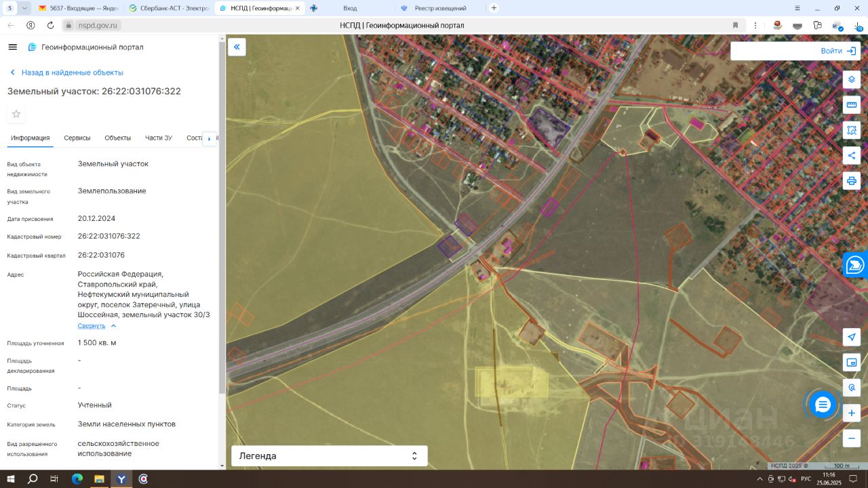The image size is (868, 488).
Task: Open the support chat bubble
Action: click(823, 405)
